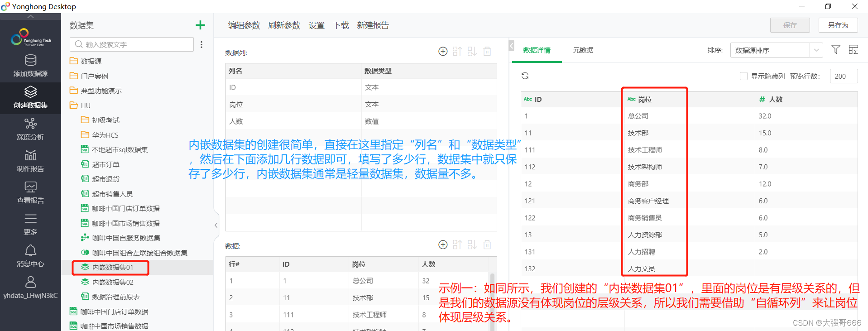Select the ID row in 数据列
This screenshot has height=331, width=868.
coord(361,87)
